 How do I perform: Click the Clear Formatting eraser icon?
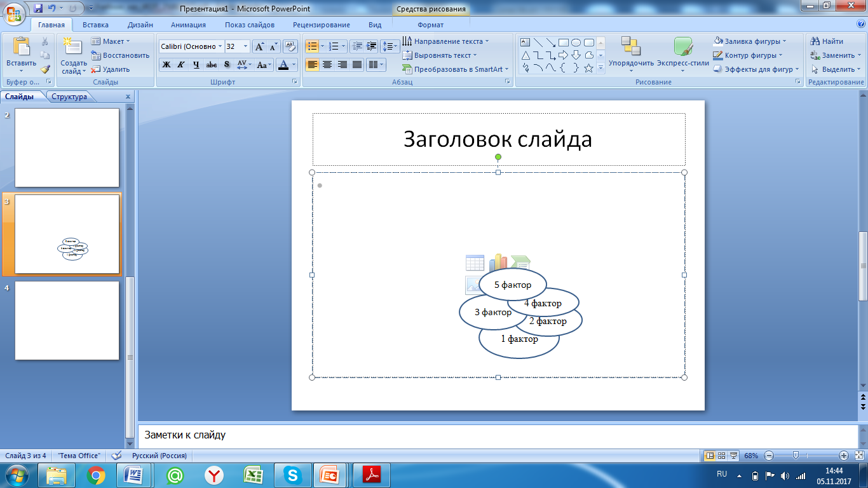(x=290, y=46)
